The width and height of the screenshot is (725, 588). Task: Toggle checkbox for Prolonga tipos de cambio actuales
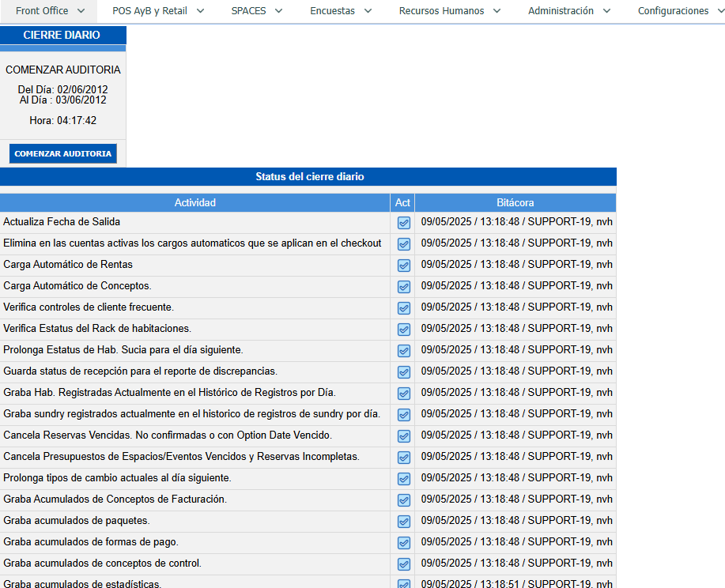coord(403,479)
